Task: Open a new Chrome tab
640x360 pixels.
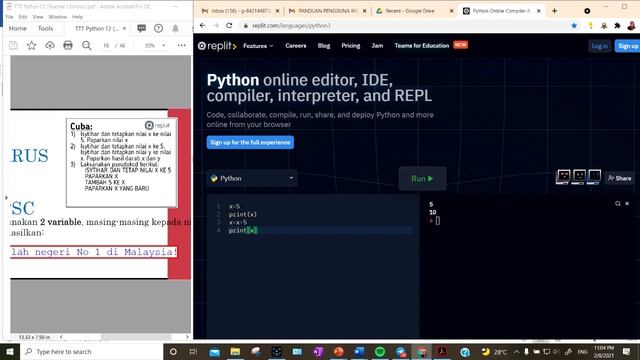Action: coord(554,11)
